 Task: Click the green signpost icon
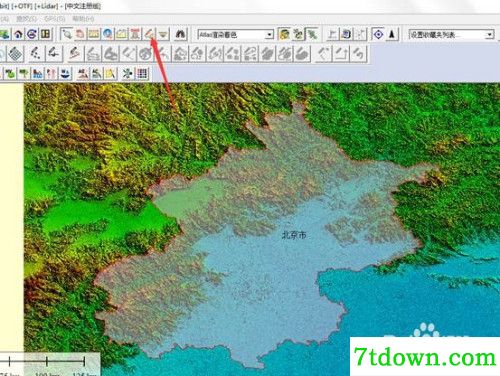coord(24,73)
